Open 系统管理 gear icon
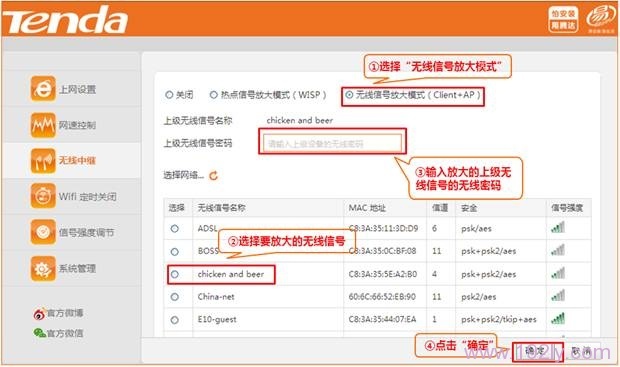Image resolution: width=620 pixels, height=367 pixels. pyautogui.click(x=43, y=269)
